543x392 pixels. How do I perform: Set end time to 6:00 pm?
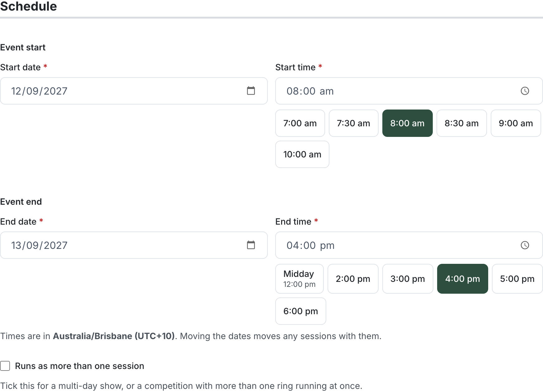click(301, 311)
